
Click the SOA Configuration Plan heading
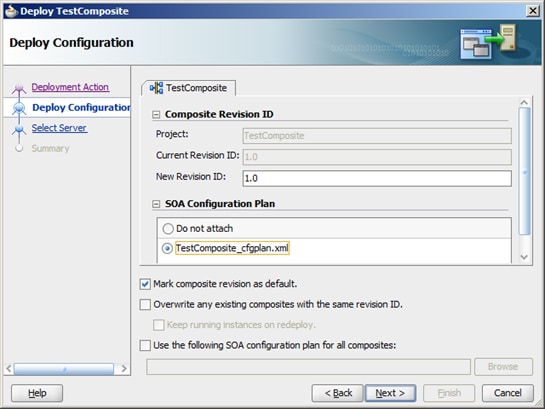click(220, 204)
